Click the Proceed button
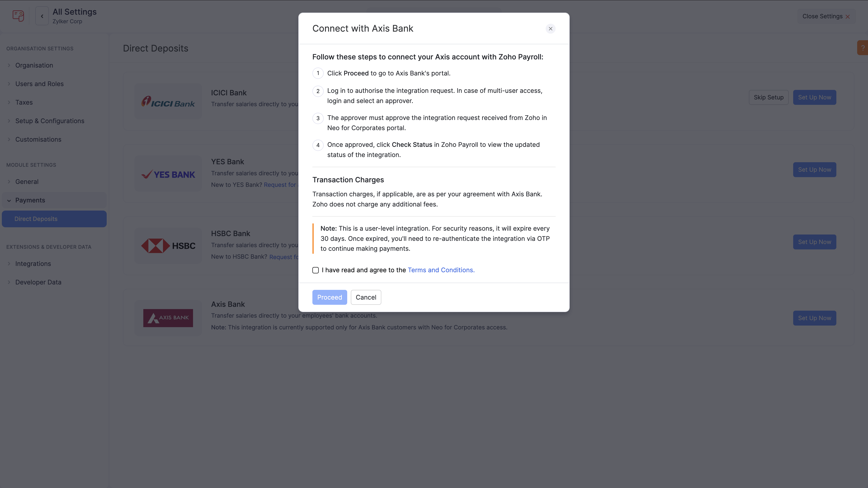Viewport: 868px width, 488px height. point(329,297)
